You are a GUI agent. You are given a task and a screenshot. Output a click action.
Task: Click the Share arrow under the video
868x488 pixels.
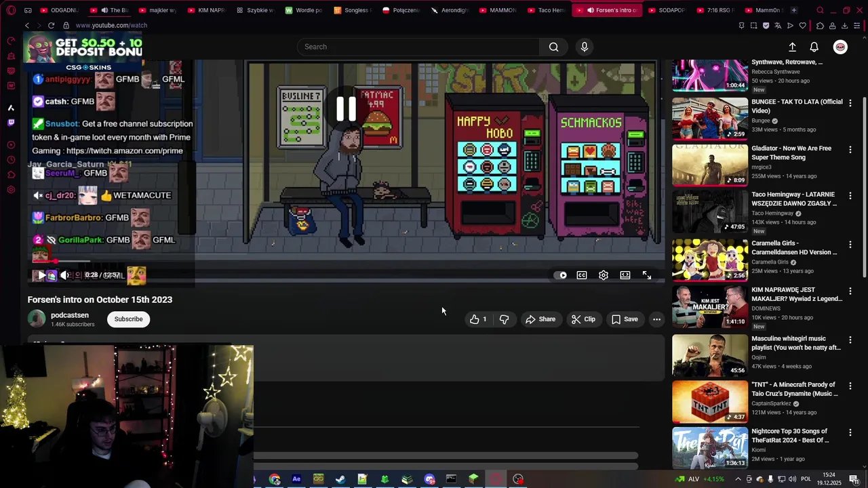540,319
